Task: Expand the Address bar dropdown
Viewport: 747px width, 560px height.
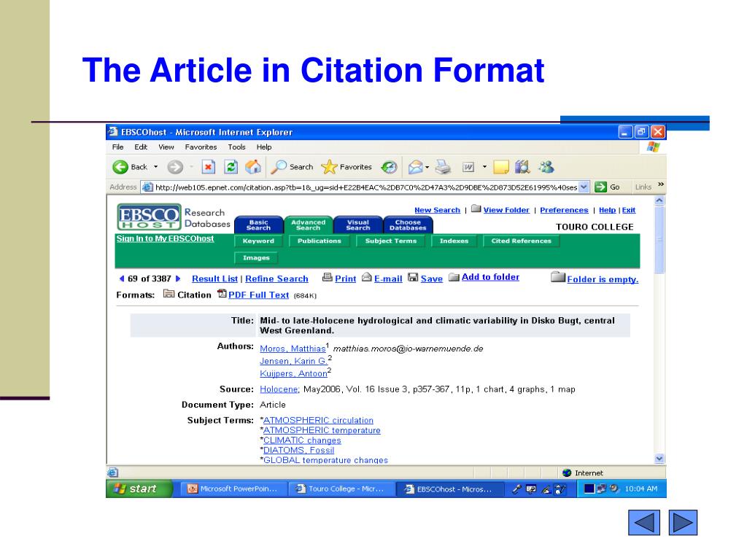Action: pos(584,187)
